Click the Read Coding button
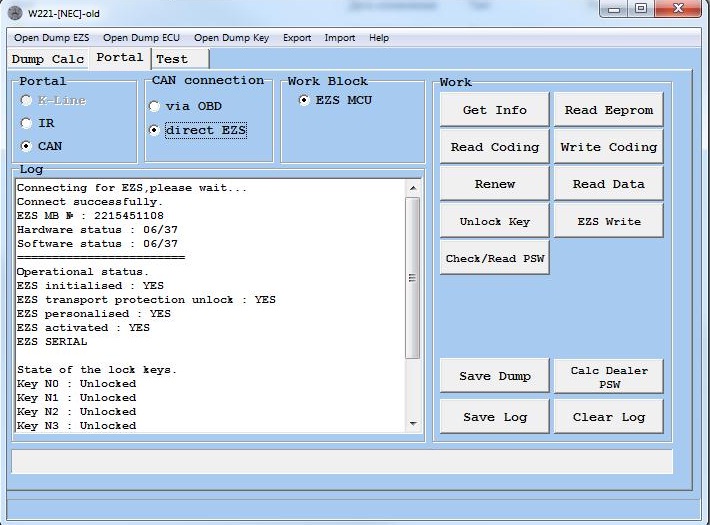Viewport: 710px width, 525px height. click(494, 147)
